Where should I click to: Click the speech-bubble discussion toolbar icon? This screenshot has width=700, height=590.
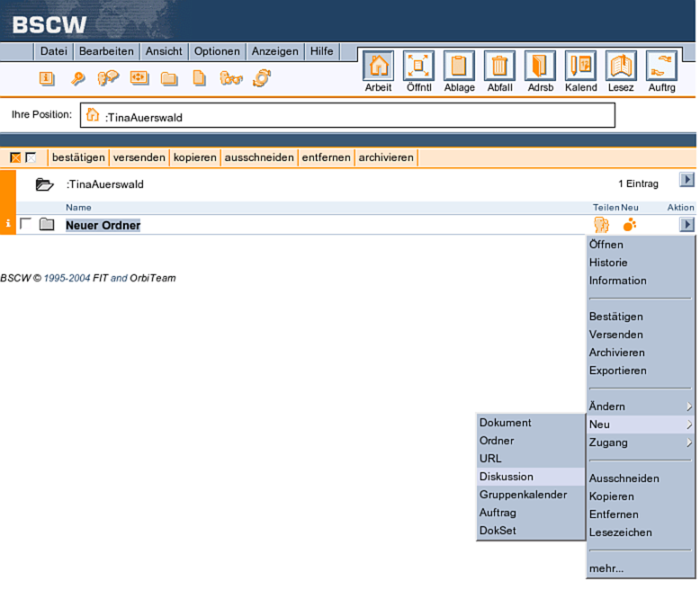(108, 78)
